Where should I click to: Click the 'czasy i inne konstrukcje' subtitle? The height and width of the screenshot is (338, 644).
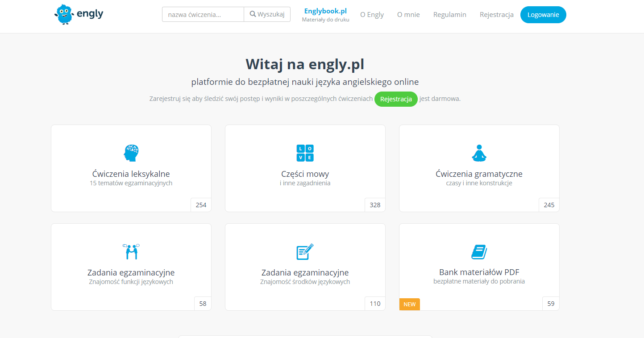click(x=479, y=183)
